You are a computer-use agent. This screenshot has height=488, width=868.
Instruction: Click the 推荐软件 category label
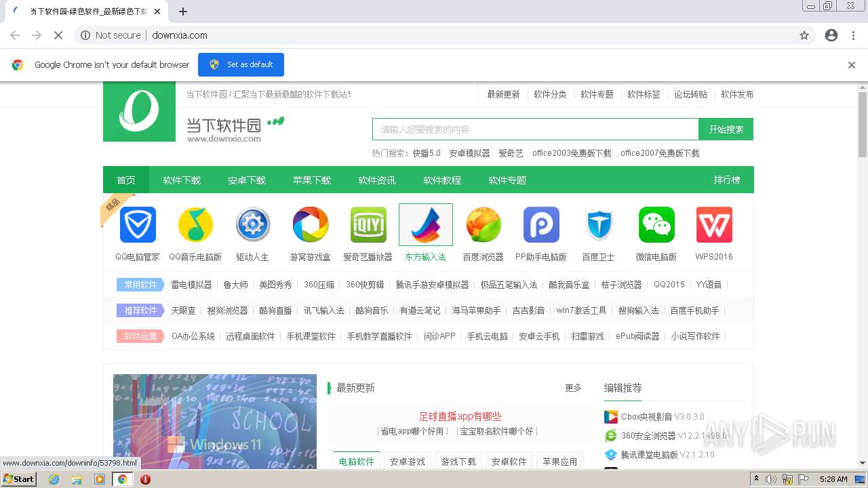point(140,310)
